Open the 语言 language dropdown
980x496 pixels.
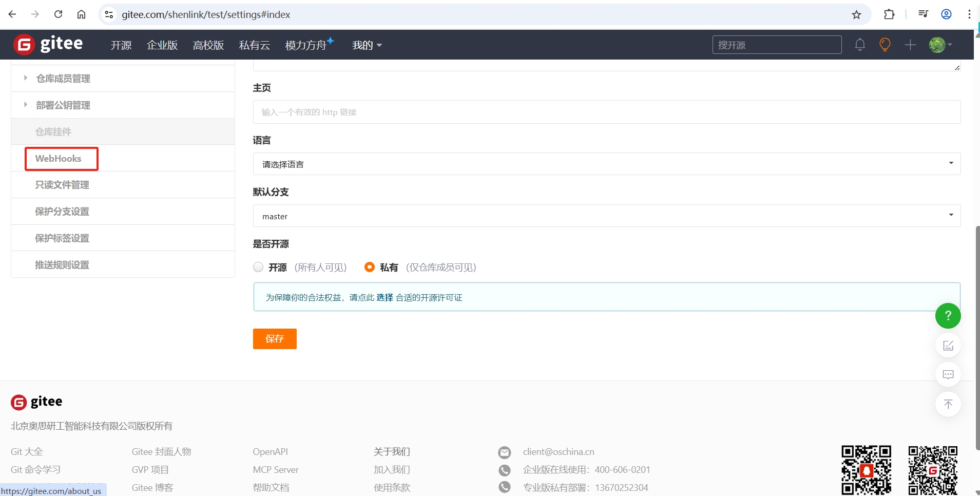point(606,163)
